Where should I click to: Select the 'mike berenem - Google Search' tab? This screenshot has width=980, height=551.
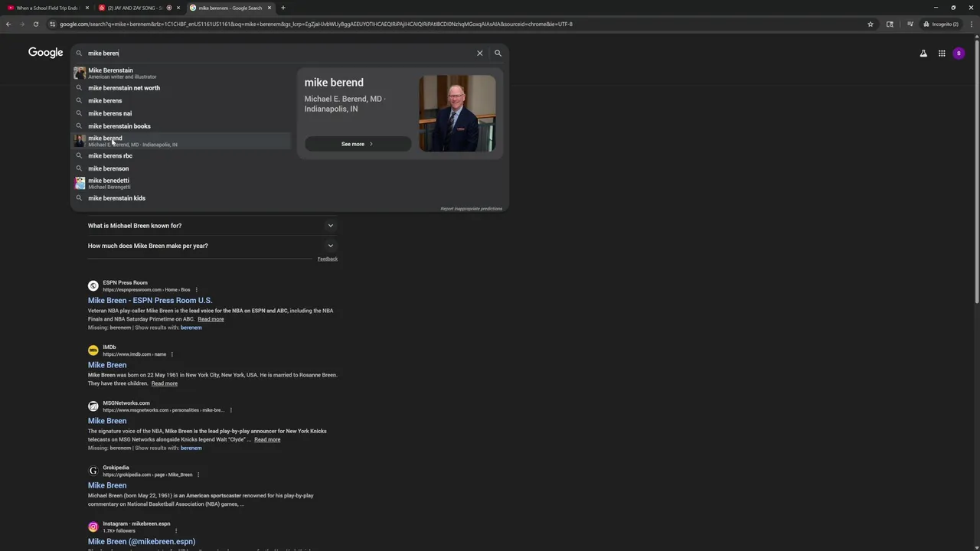[230, 8]
